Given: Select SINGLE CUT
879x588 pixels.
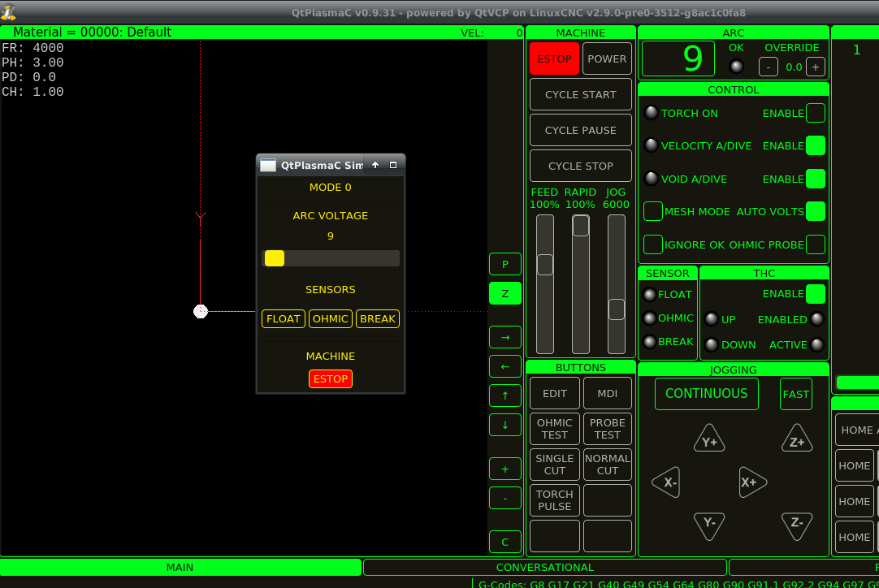Looking at the screenshot, I should click(x=554, y=465).
